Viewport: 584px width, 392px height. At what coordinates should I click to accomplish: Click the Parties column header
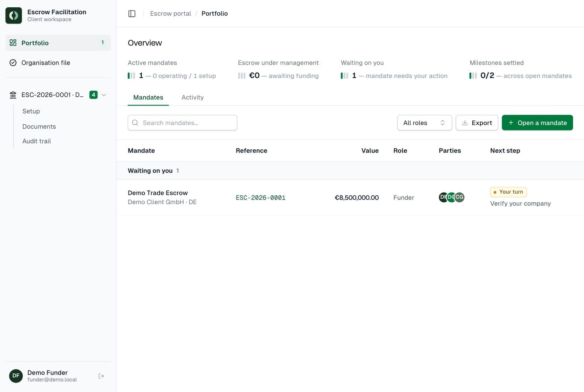(x=450, y=151)
